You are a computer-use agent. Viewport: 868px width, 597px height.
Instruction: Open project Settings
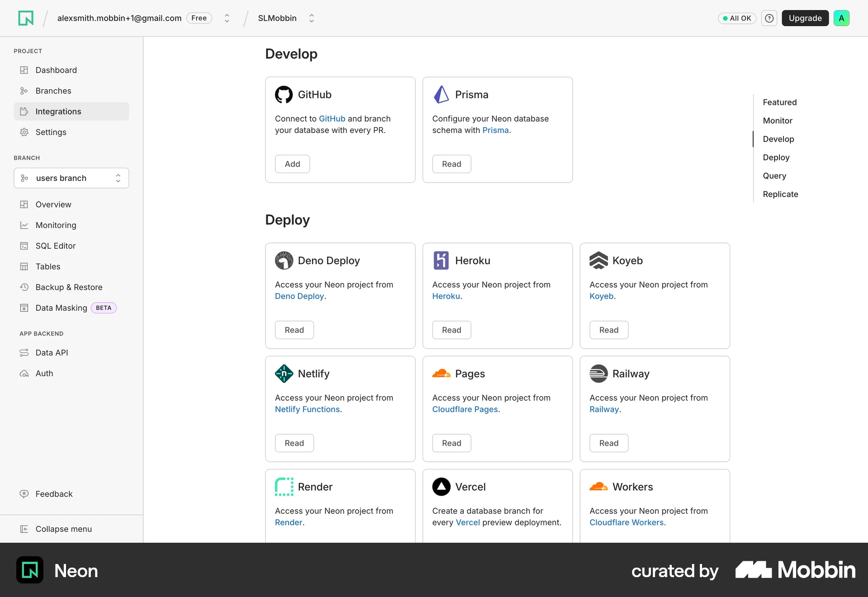pos(71,132)
